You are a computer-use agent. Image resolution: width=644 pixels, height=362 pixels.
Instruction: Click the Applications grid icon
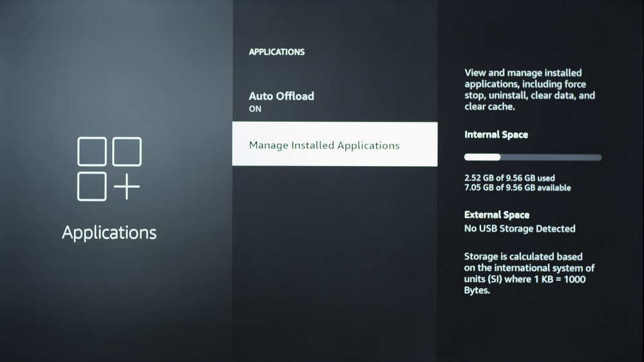point(109,169)
